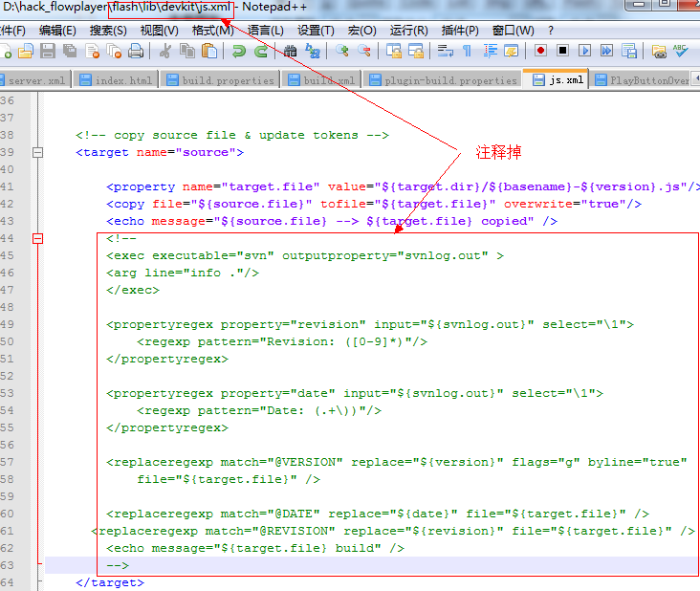Screen dimensions: 700x591
Task: Open the 运行(R) menu
Action: (408, 31)
